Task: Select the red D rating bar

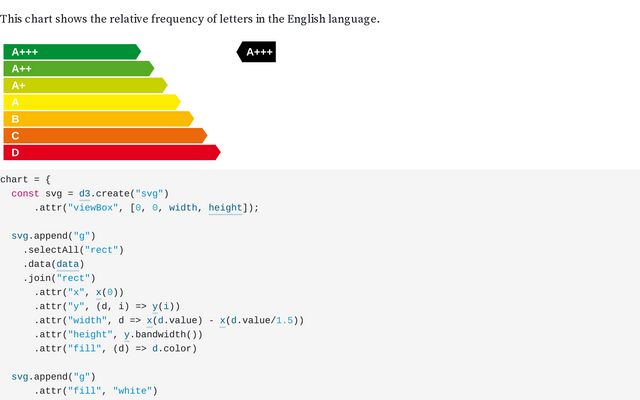Action: [x=110, y=152]
